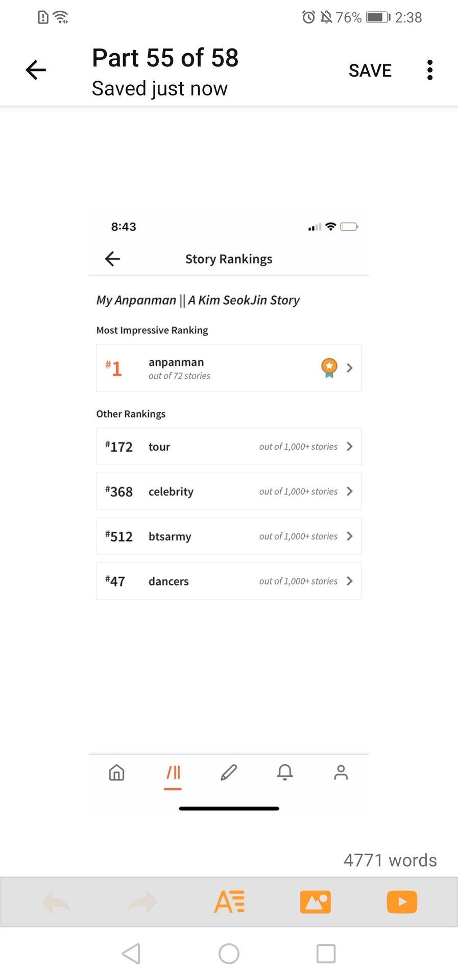The image size is (458, 980).
Task: Tap the back arrow beside Part 55 of 58
Action: 36,70
